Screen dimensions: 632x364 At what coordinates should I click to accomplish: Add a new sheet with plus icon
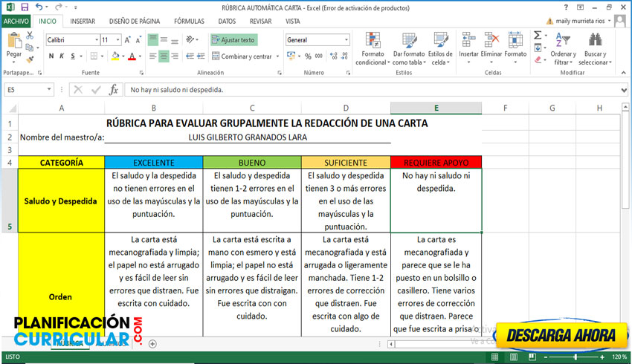click(152, 344)
